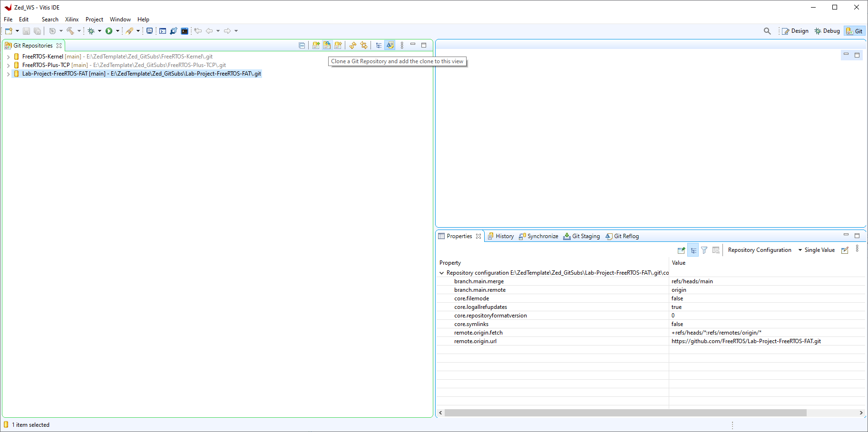Select the branch.main.merge property row
868x432 pixels.
(651, 281)
